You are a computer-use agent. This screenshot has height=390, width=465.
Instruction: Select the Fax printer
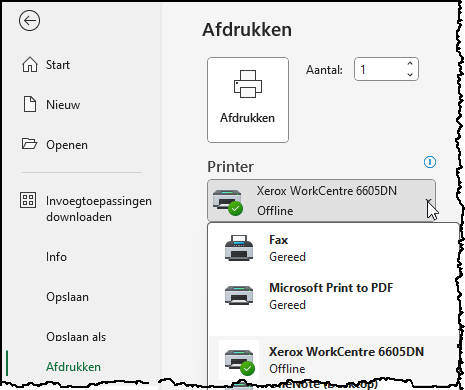(x=333, y=248)
